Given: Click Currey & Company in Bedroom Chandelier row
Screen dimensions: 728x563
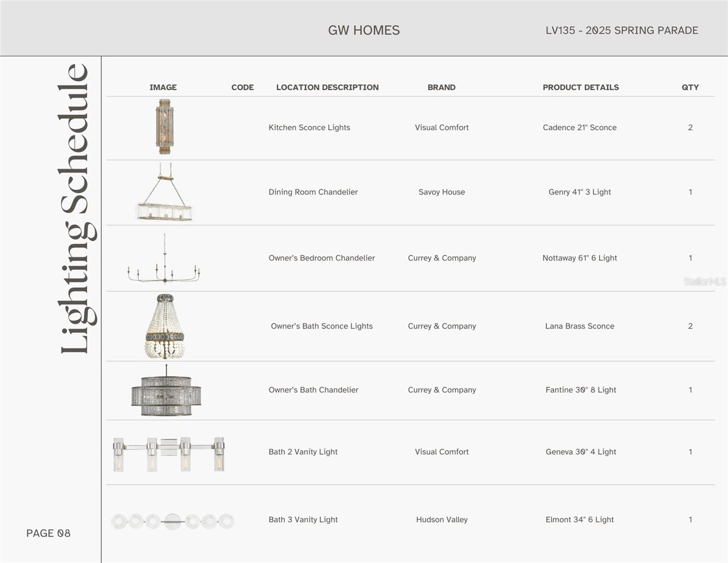Looking at the screenshot, I should (442, 258).
